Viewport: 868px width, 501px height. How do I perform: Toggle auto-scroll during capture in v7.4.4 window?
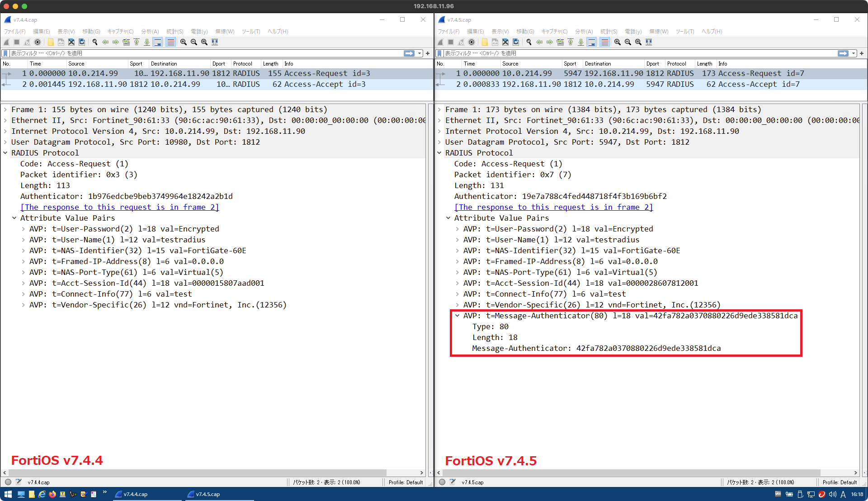coord(158,42)
